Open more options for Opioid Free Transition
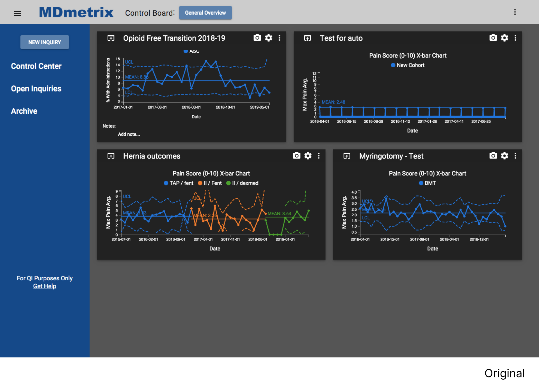Image resolution: width=539 pixels, height=392 pixels. [x=279, y=38]
